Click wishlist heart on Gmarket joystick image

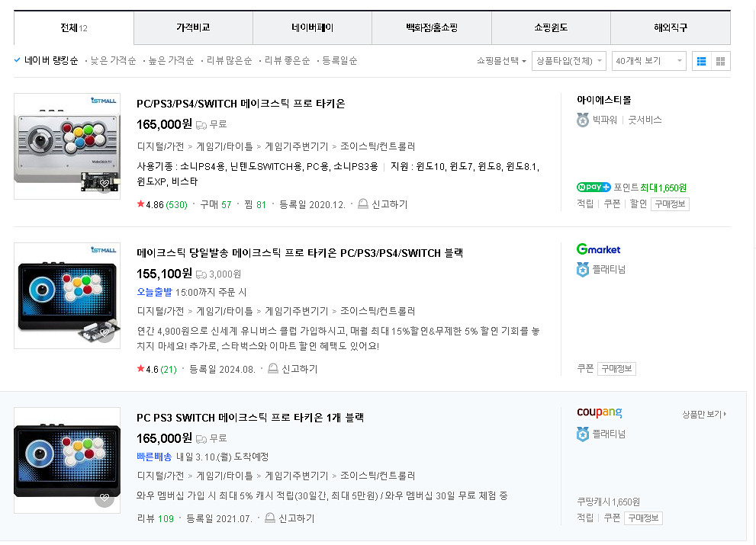point(105,333)
